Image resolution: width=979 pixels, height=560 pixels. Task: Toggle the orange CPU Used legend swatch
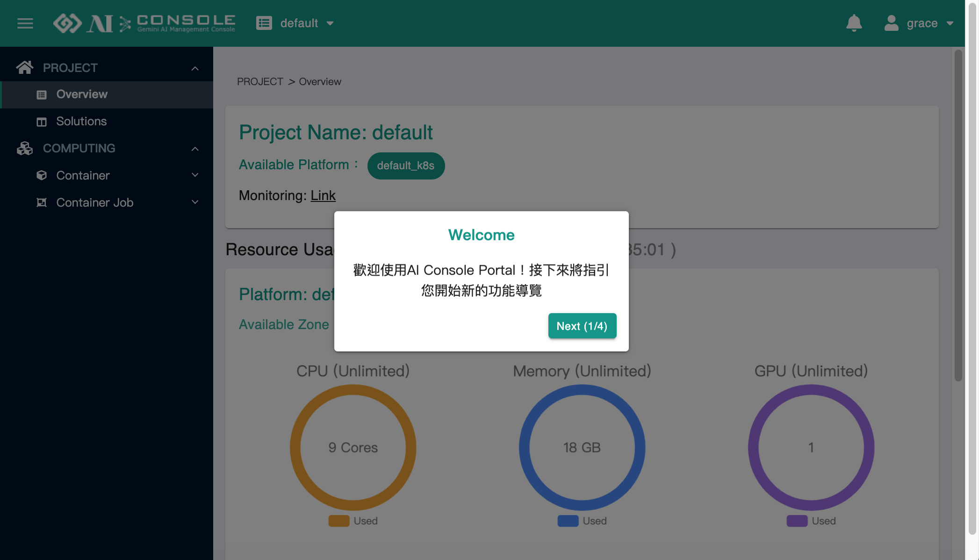pos(339,521)
